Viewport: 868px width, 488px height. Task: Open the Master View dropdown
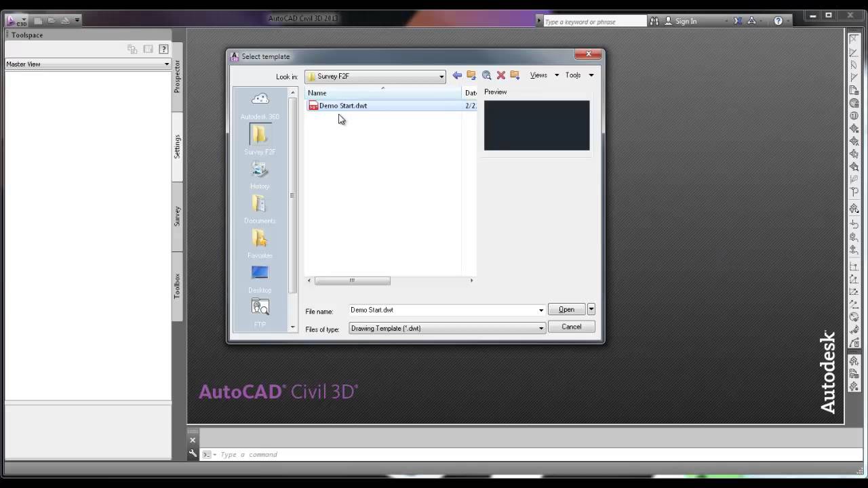(x=87, y=64)
